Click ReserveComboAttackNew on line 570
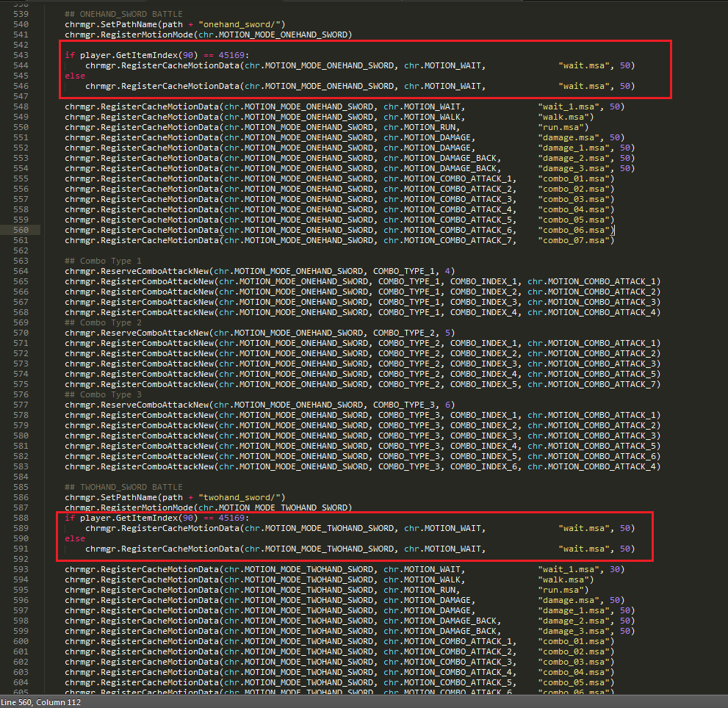728x708 pixels. 155,333
